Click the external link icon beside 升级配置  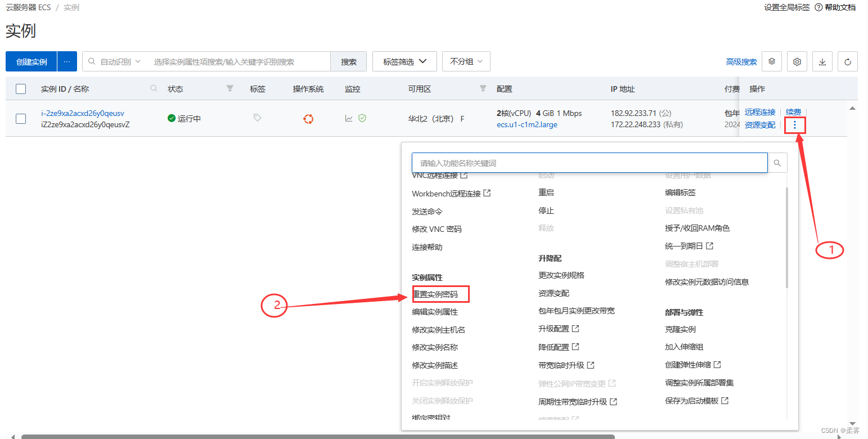pyautogui.click(x=575, y=329)
